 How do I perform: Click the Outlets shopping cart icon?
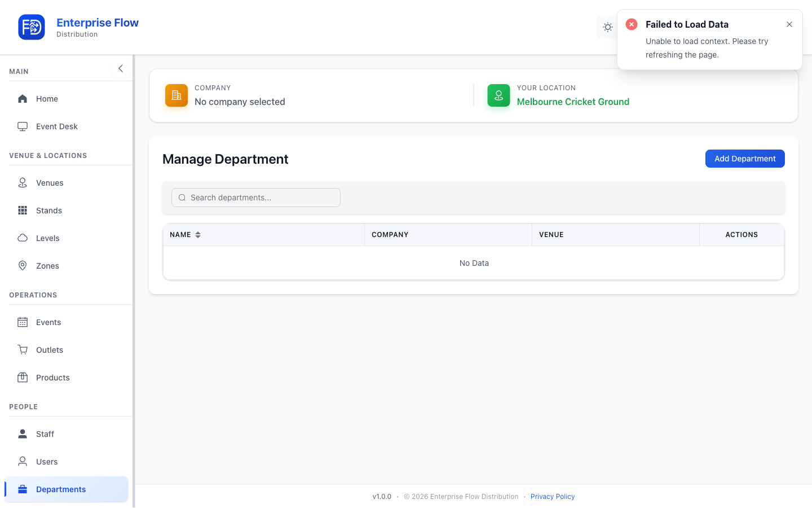(x=23, y=350)
